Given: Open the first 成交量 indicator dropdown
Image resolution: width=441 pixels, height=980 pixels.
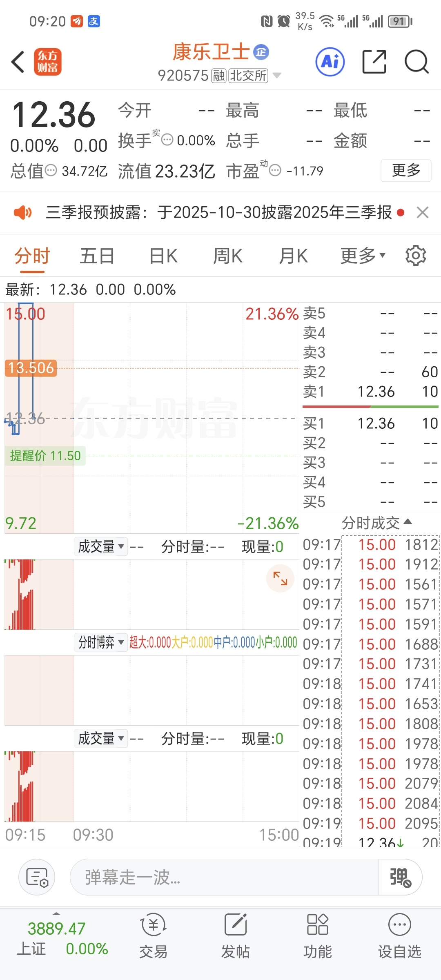Looking at the screenshot, I should click(101, 546).
